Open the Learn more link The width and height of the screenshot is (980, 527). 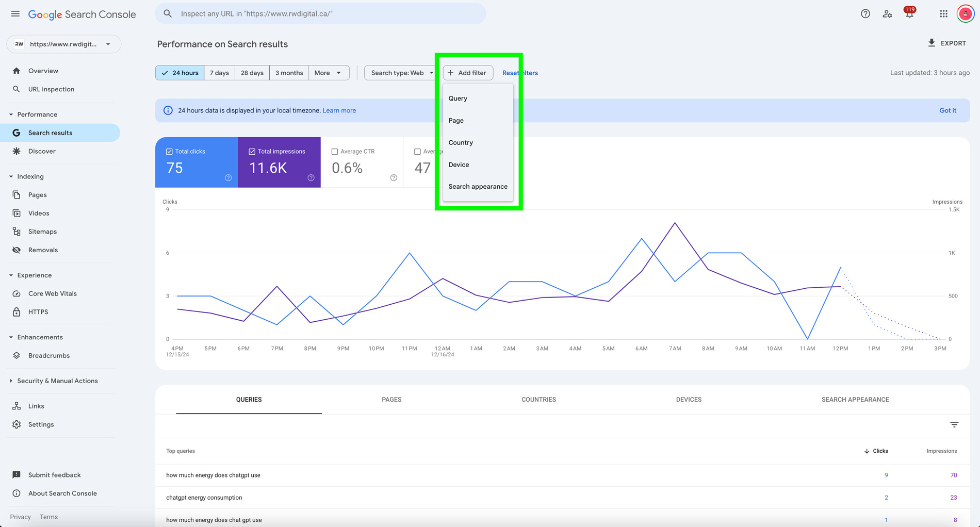(x=339, y=110)
